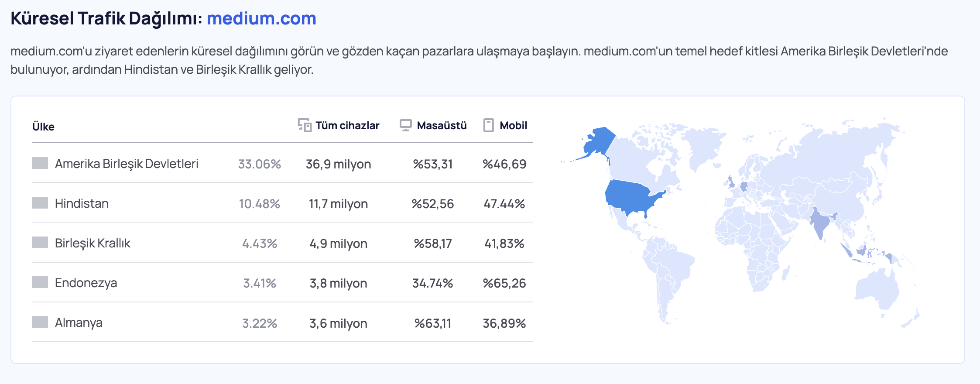
Task: Open the medium.com link in the heading
Action: coord(261,18)
